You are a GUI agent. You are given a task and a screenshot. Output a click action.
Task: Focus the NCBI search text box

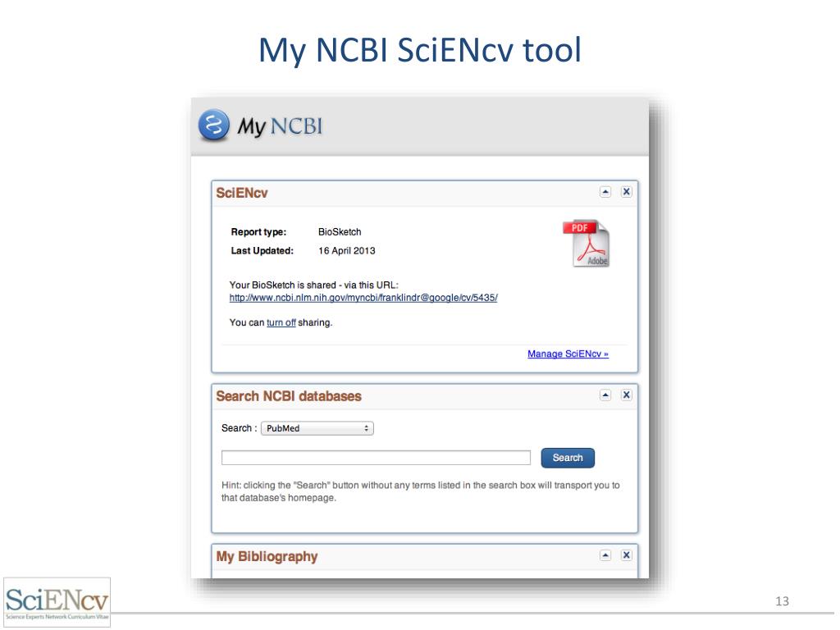click(376, 458)
